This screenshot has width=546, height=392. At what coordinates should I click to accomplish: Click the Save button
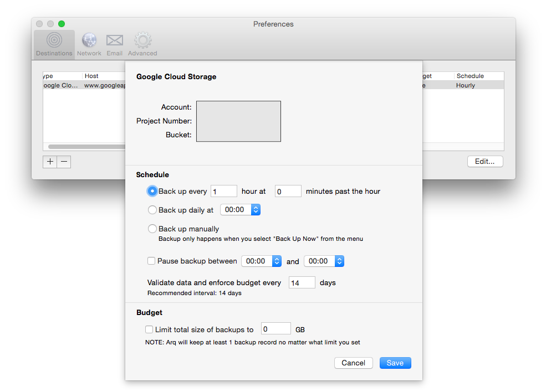395,363
